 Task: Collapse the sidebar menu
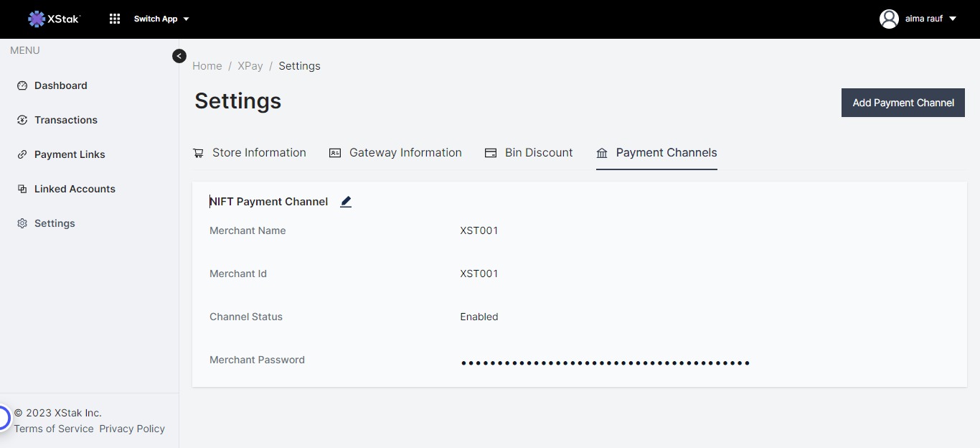(179, 56)
